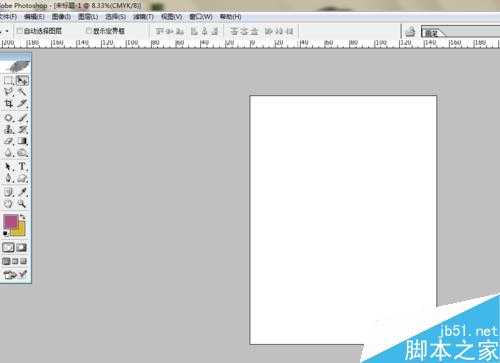Select the Move tool
This screenshot has width=500, height=363.
pyautogui.click(x=22, y=80)
